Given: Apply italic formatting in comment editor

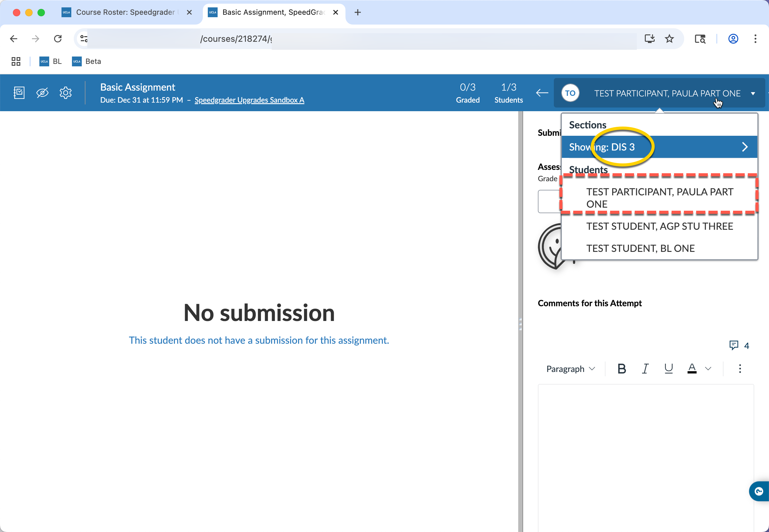Looking at the screenshot, I should click(645, 368).
